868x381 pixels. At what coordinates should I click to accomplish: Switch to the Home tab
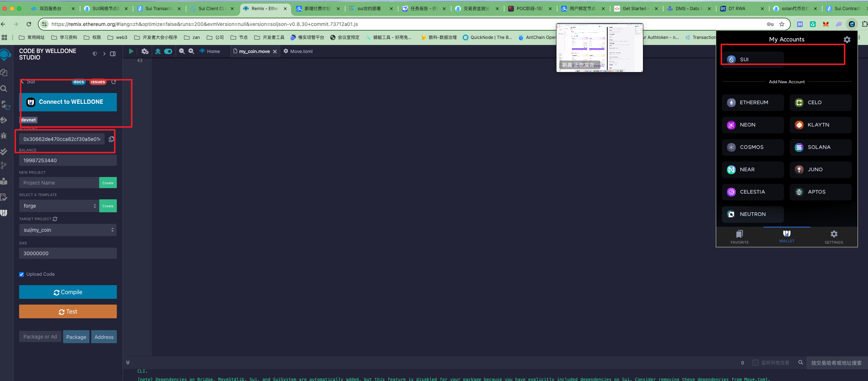coord(210,51)
